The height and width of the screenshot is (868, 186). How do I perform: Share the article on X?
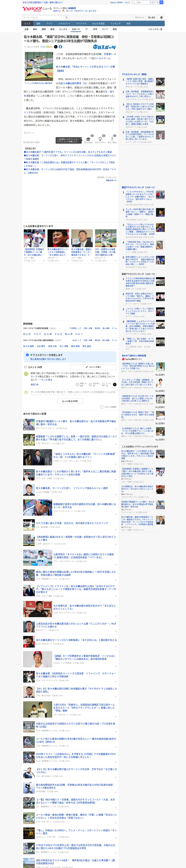pyautogui.click(x=56, y=47)
